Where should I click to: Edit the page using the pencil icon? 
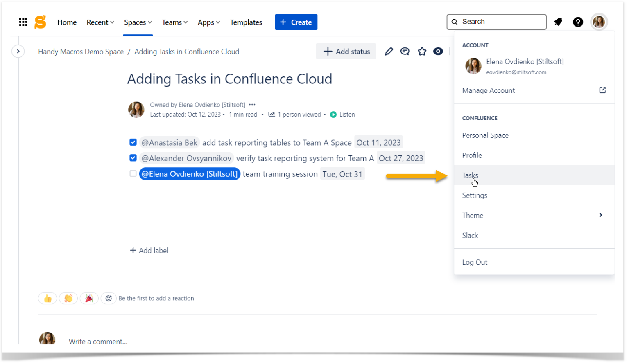(x=389, y=51)
